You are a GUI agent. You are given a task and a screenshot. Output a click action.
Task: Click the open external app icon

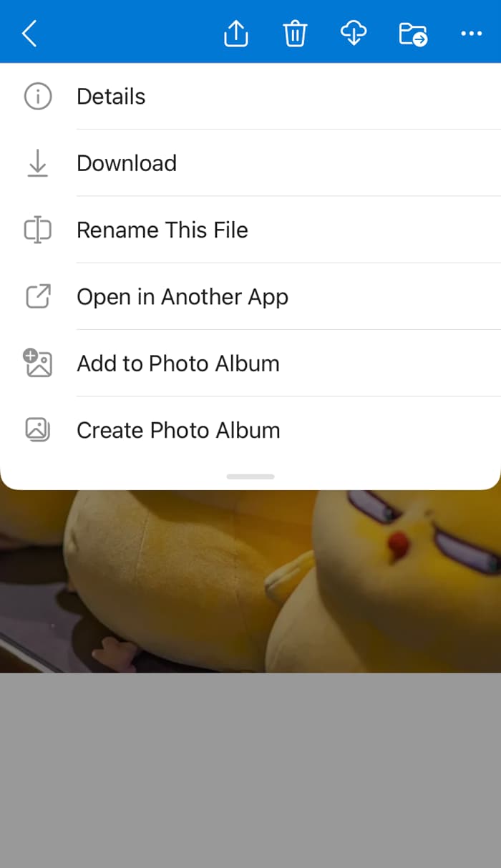click(38, 296)
